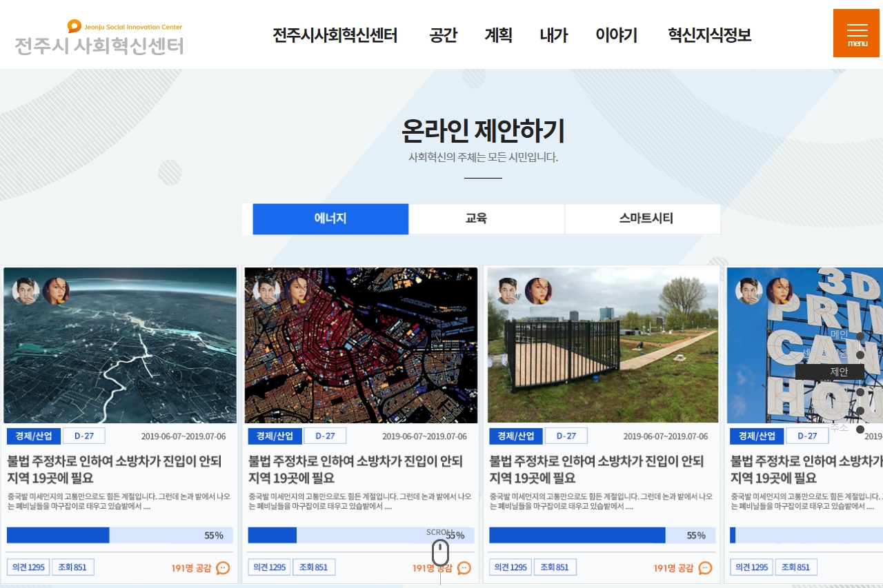The image size is (883, 588).
Task: Click the speech bubble icon on first card
Action: (223, 568)
